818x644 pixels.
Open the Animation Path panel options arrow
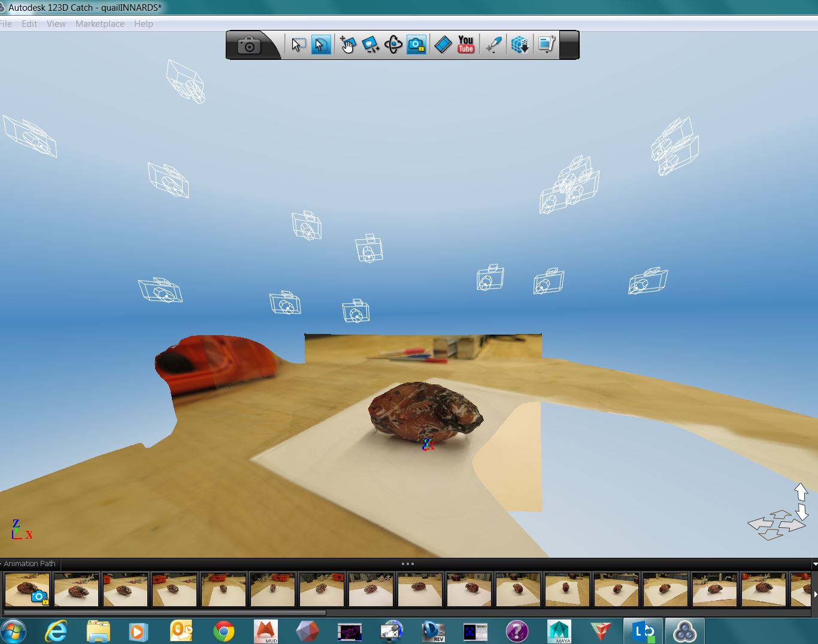pos(814,564)
